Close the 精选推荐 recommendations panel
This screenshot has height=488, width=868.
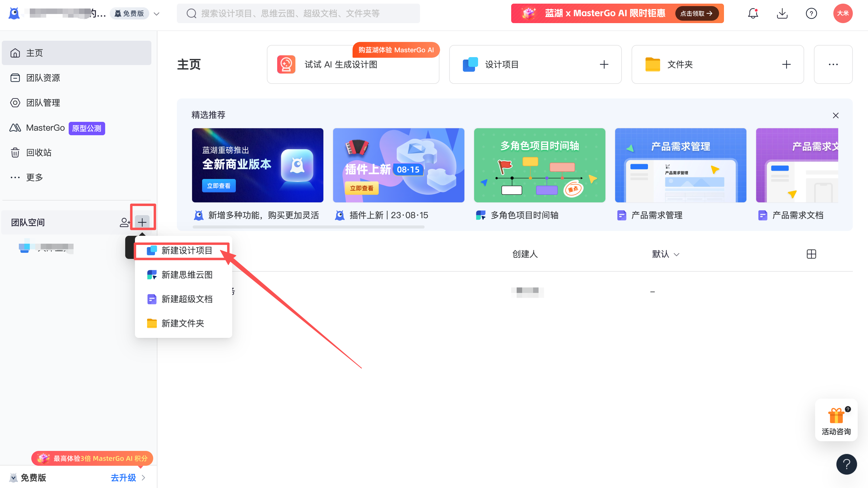[x=836, y=115]
